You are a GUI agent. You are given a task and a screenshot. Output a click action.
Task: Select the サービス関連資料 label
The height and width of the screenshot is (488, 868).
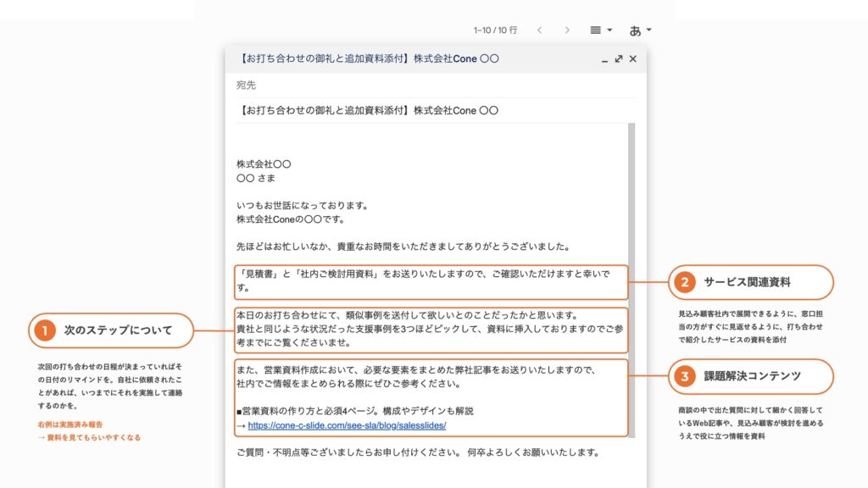coord(747,282)
